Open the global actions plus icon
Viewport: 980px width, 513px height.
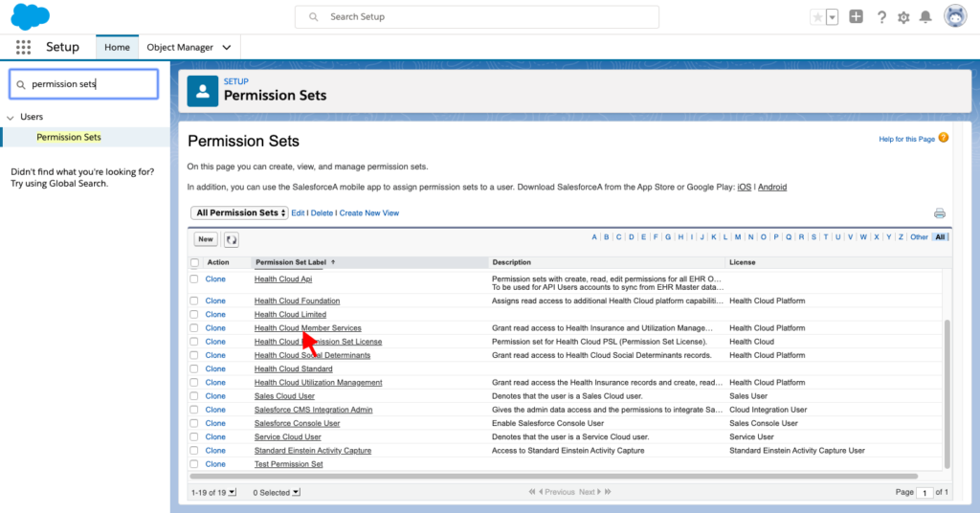[856, 17]
